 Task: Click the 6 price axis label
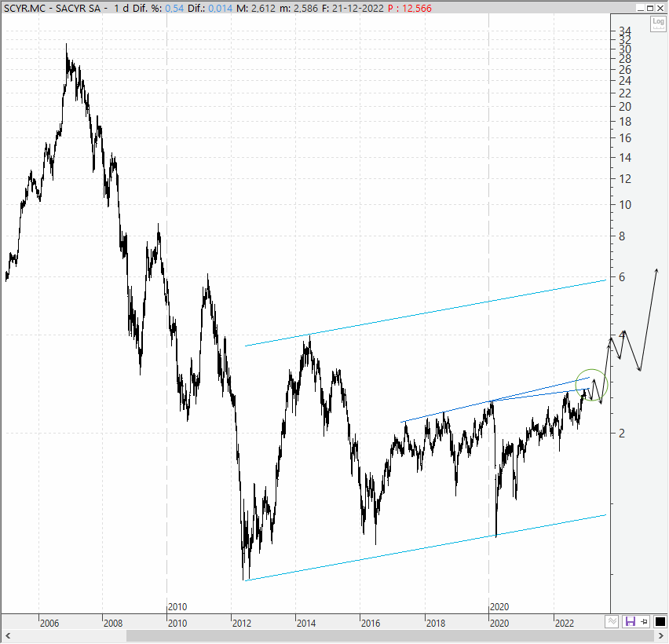[x=622, y=277]
